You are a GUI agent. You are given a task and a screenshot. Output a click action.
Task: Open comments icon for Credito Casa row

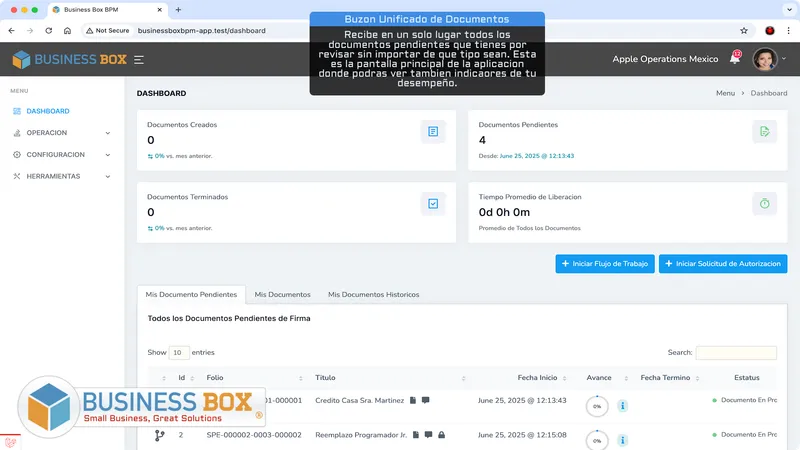pyautogui.click(x=426, y=401)
